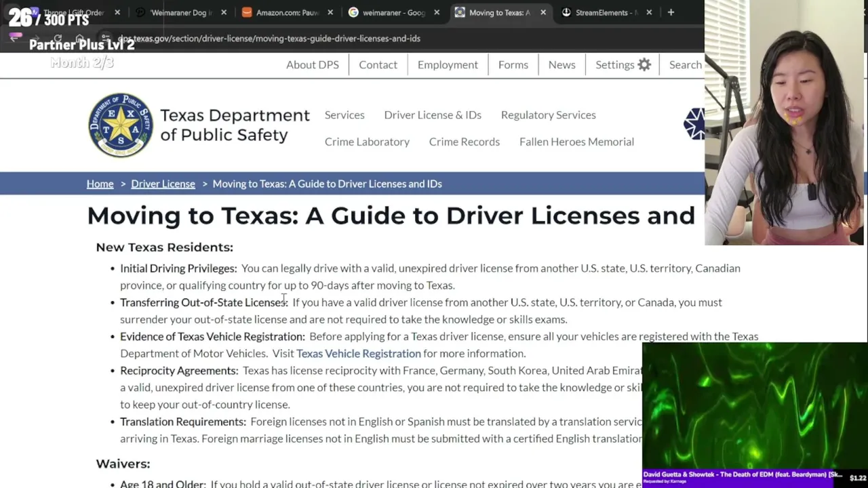Click the 'Transferring Out-of-State Licenses:' label
This screenshot has width=868, height=488.
[204, 302]
